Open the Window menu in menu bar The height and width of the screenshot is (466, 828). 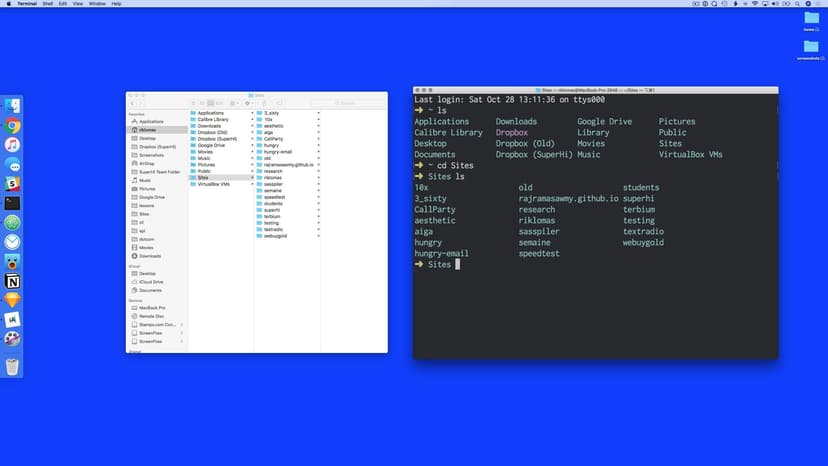[x=97, y=4]
